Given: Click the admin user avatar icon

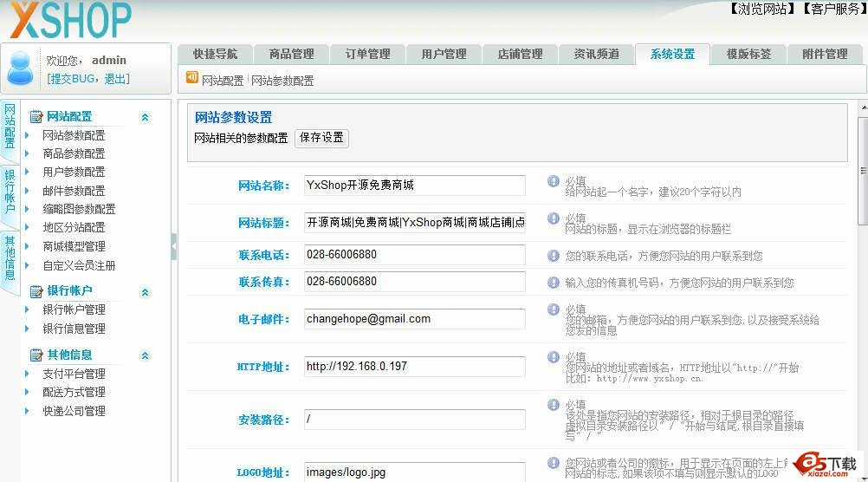Looking at the screenshot, I should [21, 68].
